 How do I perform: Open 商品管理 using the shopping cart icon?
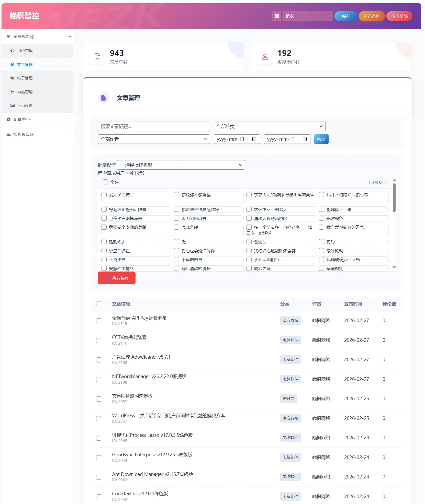12,92
